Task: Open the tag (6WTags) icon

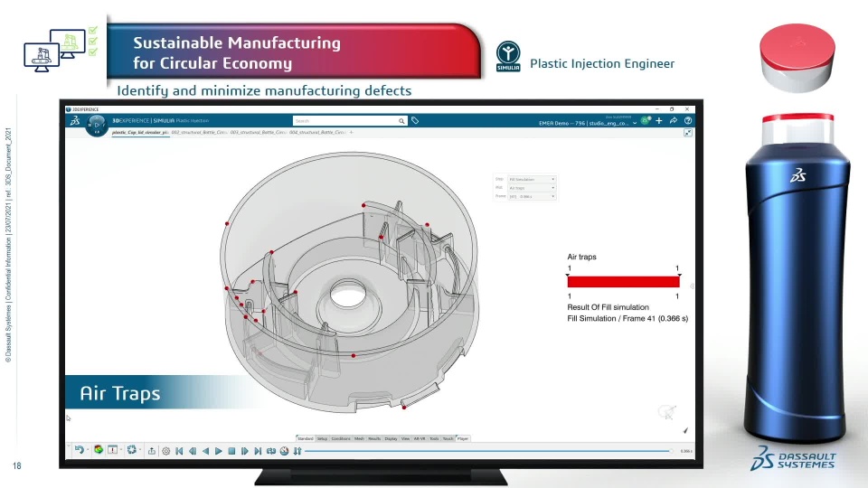Action: 415,120
